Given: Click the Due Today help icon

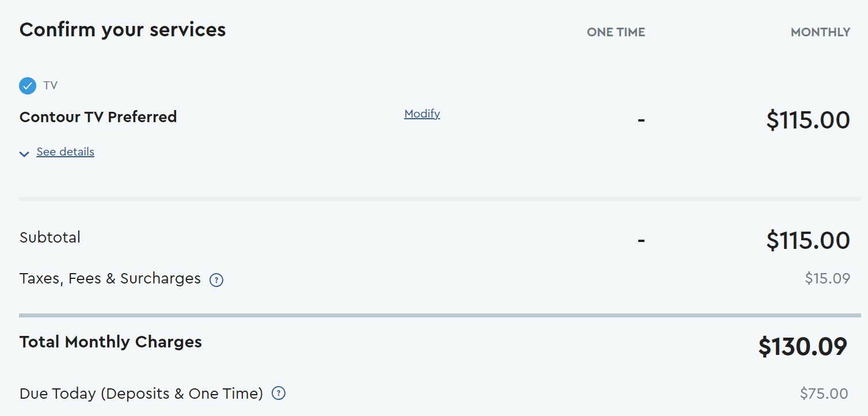Looking at the screenshot, I should click(279, 394).
